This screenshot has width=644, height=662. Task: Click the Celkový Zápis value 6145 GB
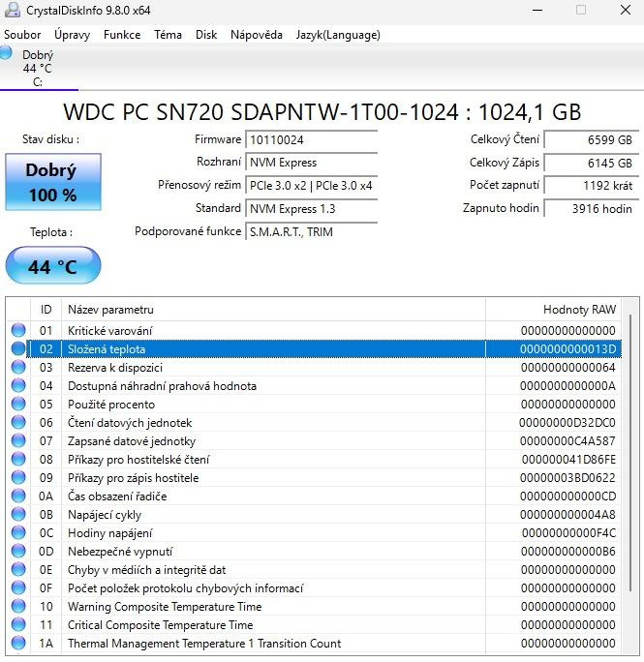(x=591, y=163)
